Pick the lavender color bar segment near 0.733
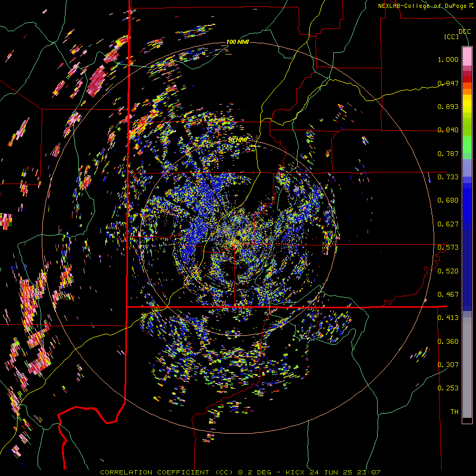This screenshot has width=476, height=476. [467, 168]
